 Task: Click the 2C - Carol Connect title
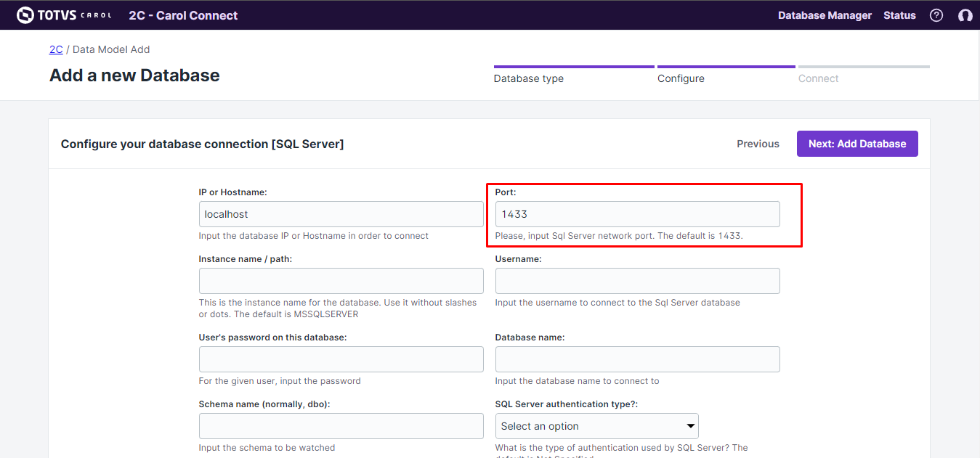(x=183, y=15)
